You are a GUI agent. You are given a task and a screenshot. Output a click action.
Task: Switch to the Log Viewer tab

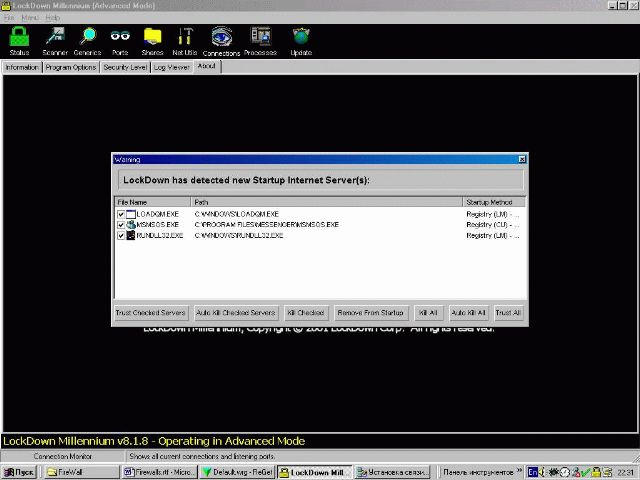(172, 67)
